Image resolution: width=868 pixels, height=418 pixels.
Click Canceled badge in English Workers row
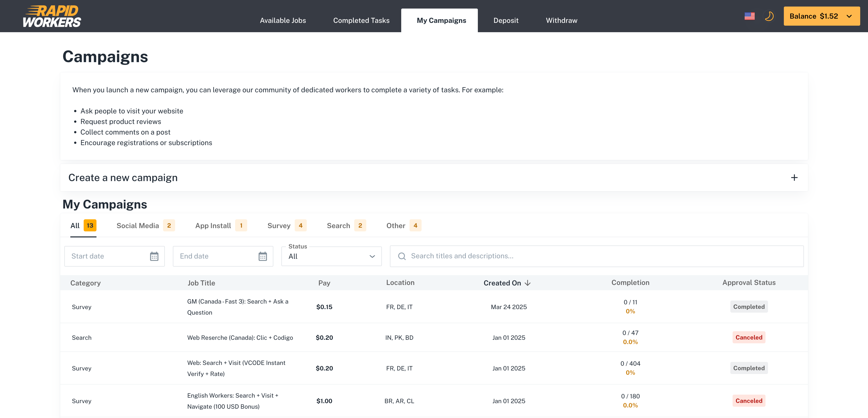[x=749, y=401]
